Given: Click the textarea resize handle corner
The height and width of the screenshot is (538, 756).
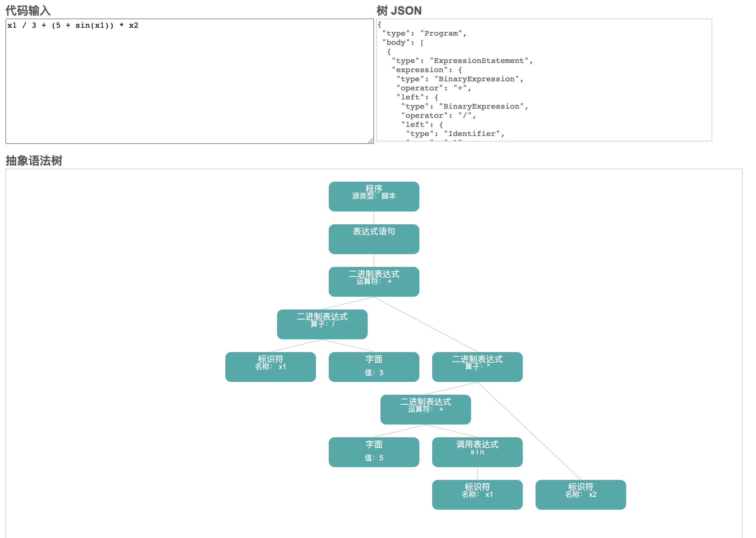Looking at the screenshot, I should [371, 141].
